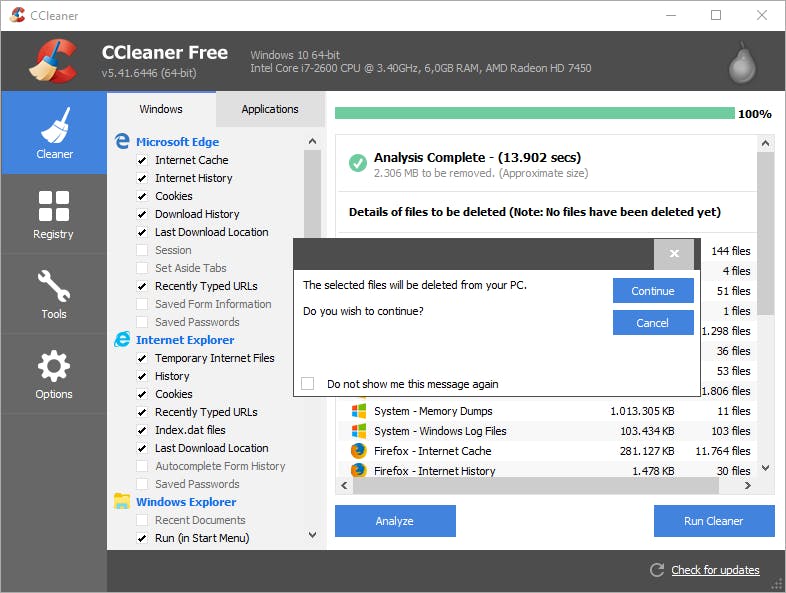Click the green analysis progress bar
This screenshot has width=786, height=593.
pyautogui.click(x=534, y=114)
